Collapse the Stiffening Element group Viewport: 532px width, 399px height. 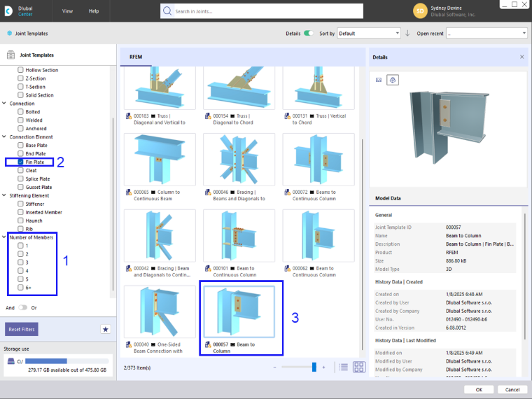[4, 195]
